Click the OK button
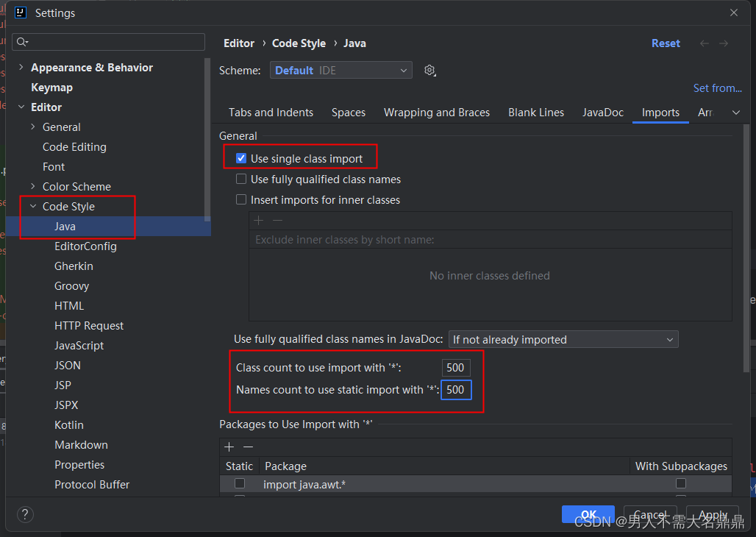756x537 pixels. [x=588, y=514]
